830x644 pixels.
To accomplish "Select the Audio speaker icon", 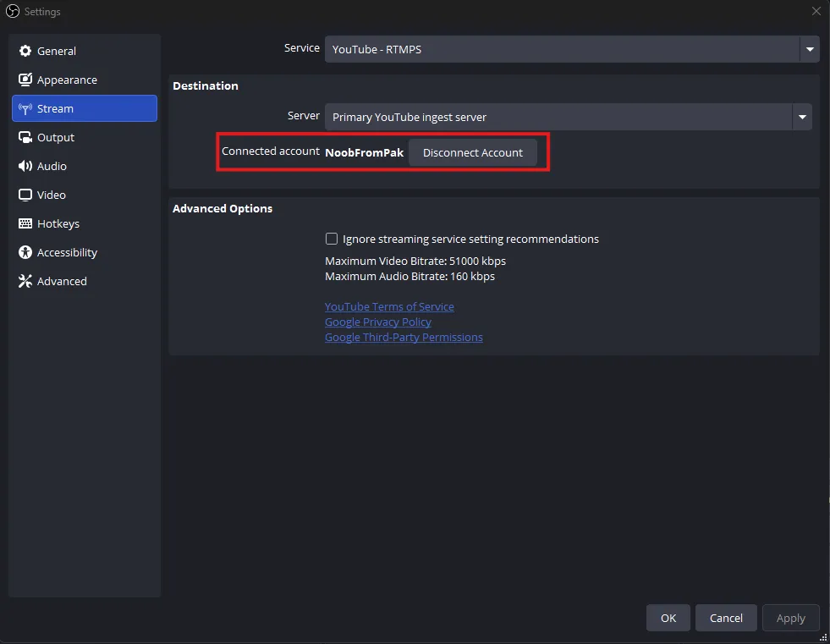I will [25, 166].
